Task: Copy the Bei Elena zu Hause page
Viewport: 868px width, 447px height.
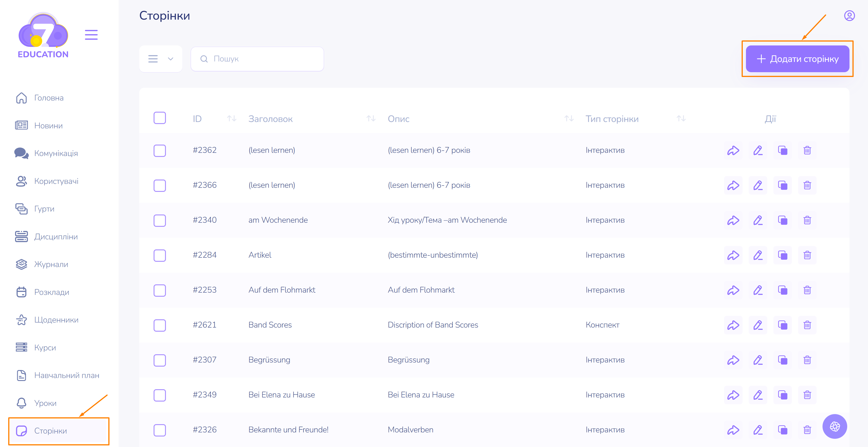Action: (783, 395)
